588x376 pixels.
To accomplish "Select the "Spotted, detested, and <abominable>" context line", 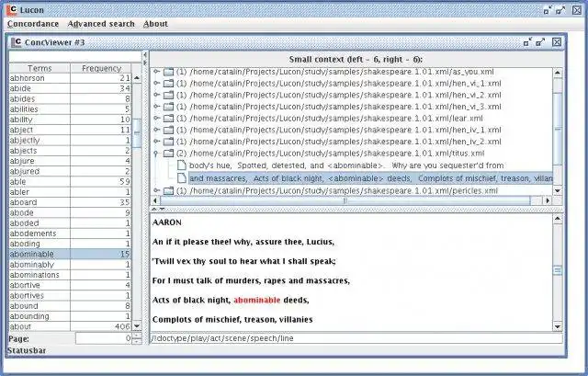I will [346, 165].
